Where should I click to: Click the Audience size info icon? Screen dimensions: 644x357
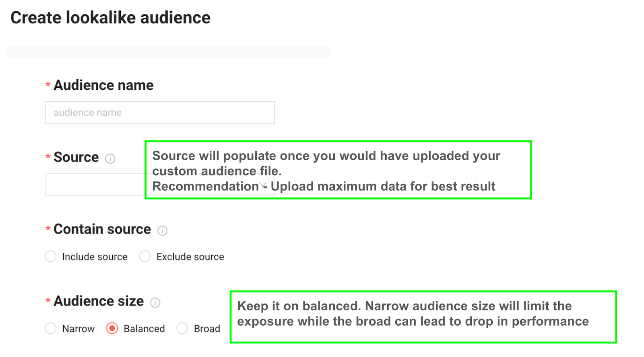tap(155, 303)
